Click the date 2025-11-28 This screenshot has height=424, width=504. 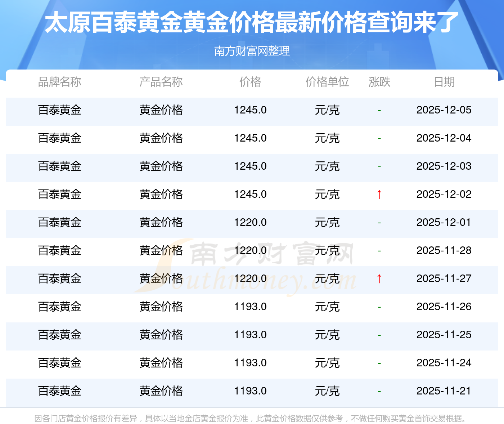tap(444, 251)
